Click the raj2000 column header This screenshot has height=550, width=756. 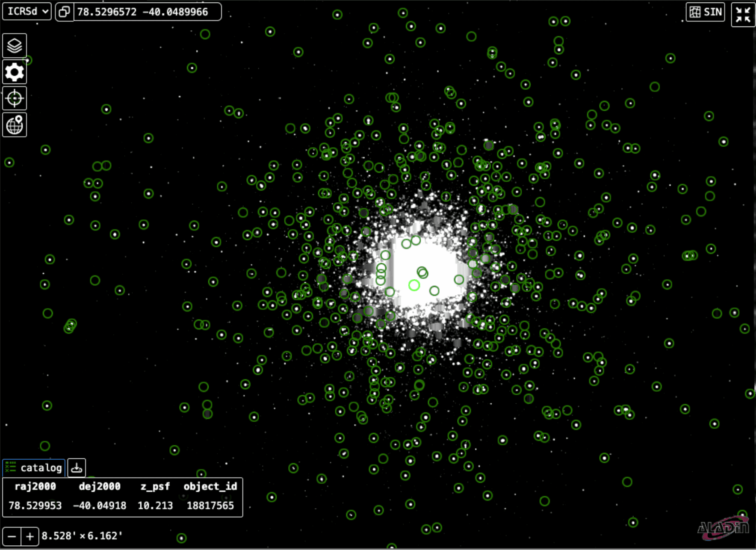click(35, 487)
